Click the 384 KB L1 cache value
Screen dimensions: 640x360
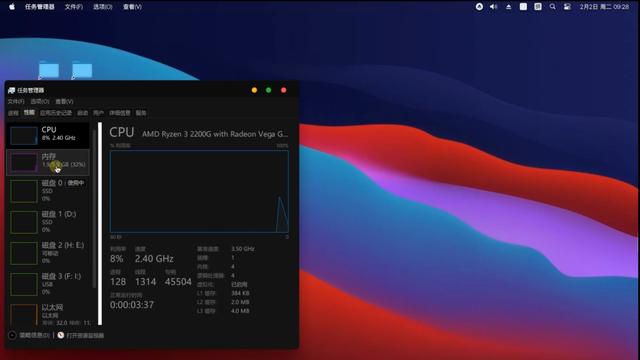240,293
